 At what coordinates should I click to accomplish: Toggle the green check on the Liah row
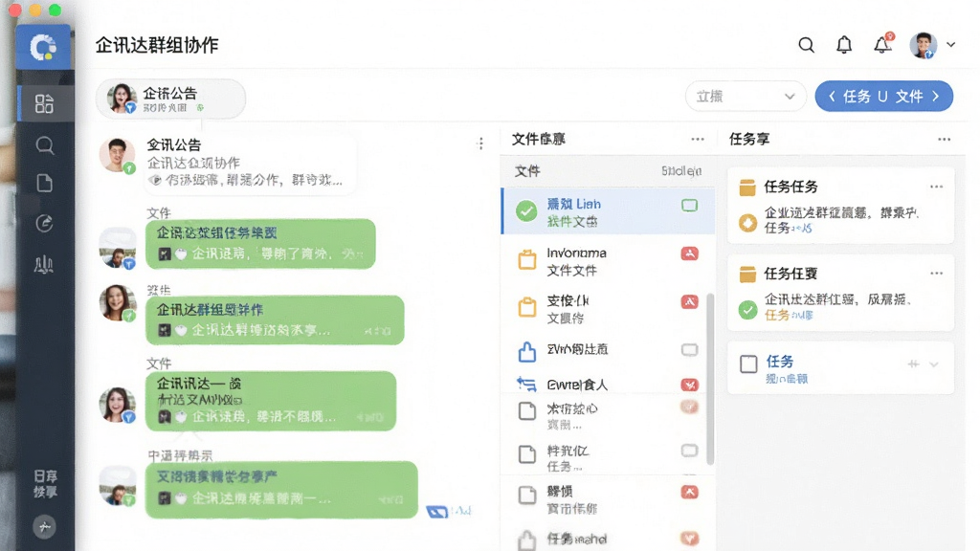coord(526,211)
